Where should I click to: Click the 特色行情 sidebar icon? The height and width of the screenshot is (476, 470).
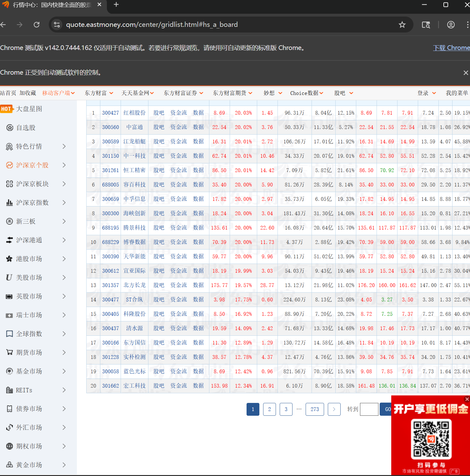tap(10, 146)
